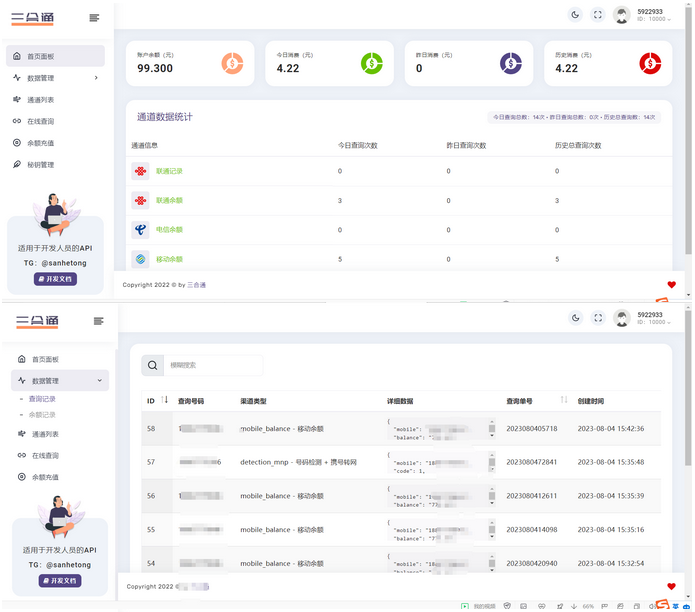This screenshot has width=695, height=612.
Task: Expand the collapsed 数据管理 menu with right chevron
Action: (96, 78)
